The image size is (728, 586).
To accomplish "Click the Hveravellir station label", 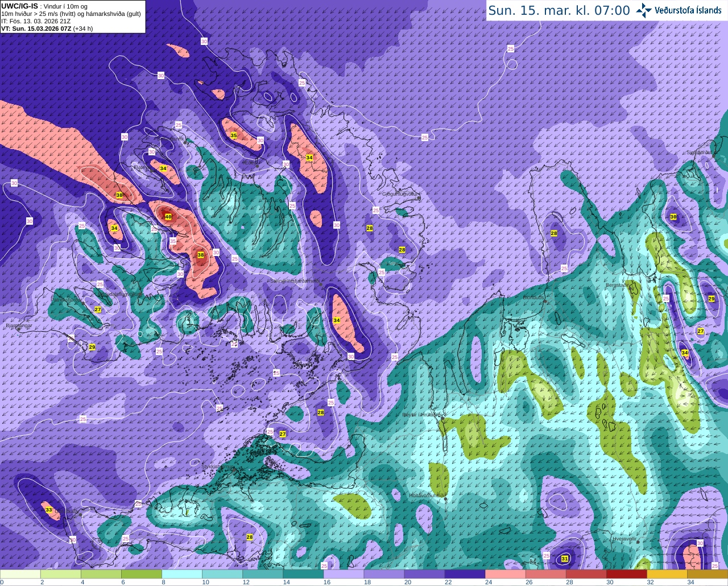I will tap(624, 538).
